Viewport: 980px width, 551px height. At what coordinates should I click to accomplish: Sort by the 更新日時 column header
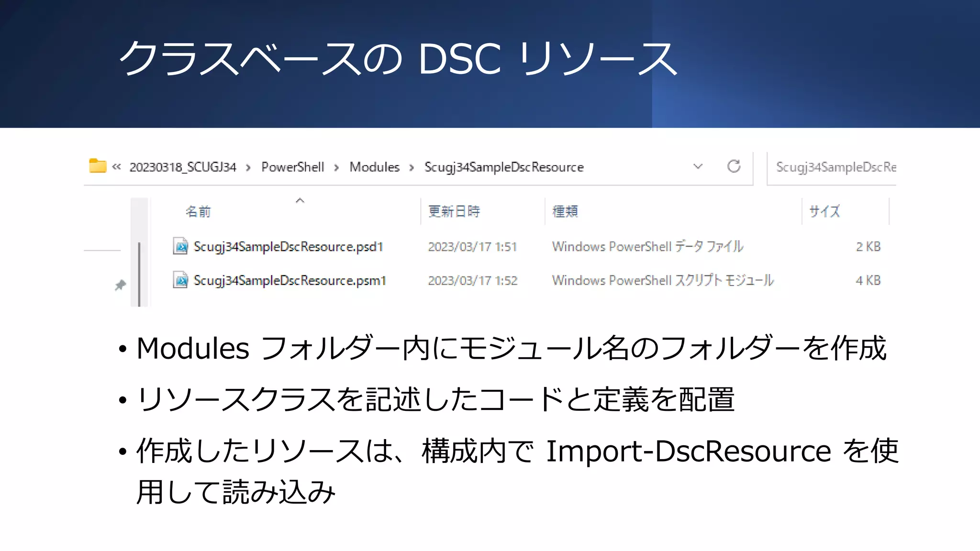[x=454, y=211]
